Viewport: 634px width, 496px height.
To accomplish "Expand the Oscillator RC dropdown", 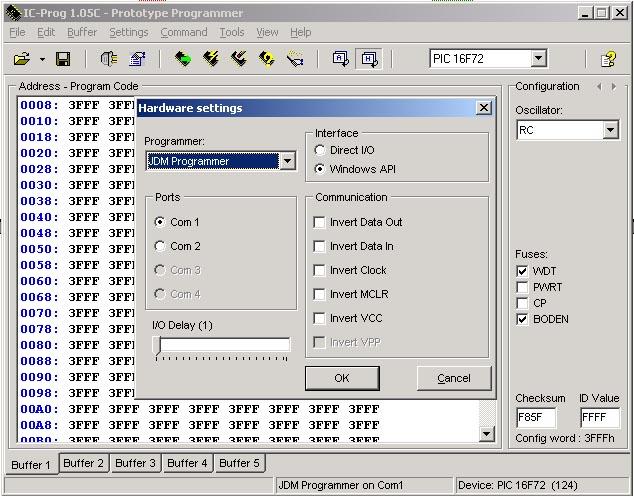I will coord(610,131).
